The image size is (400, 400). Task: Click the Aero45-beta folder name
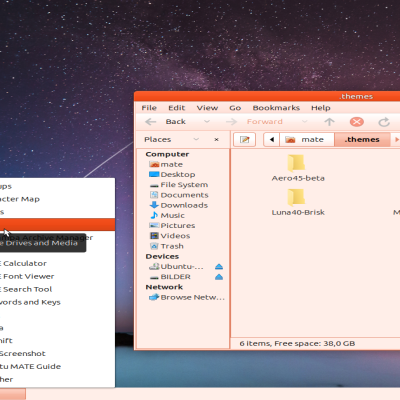298,178
